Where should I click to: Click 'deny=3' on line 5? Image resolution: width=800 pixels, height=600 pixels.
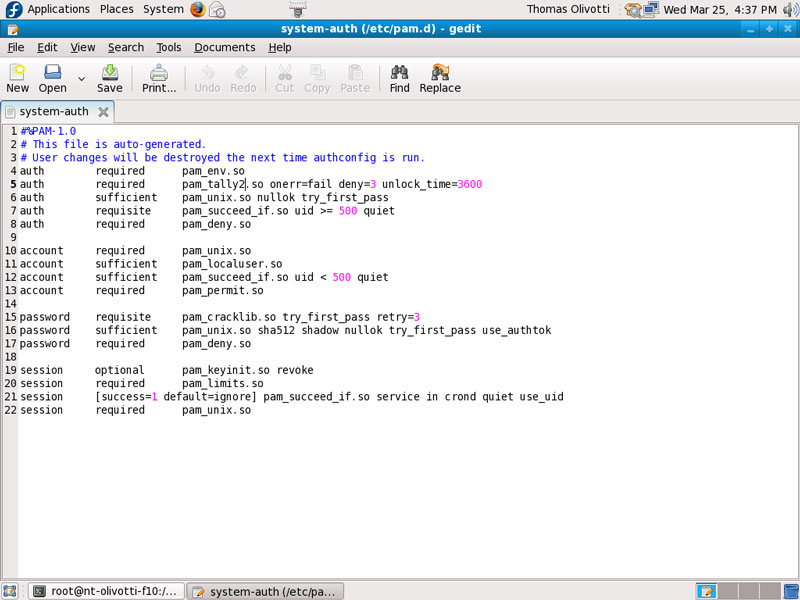tap(357, 184)
